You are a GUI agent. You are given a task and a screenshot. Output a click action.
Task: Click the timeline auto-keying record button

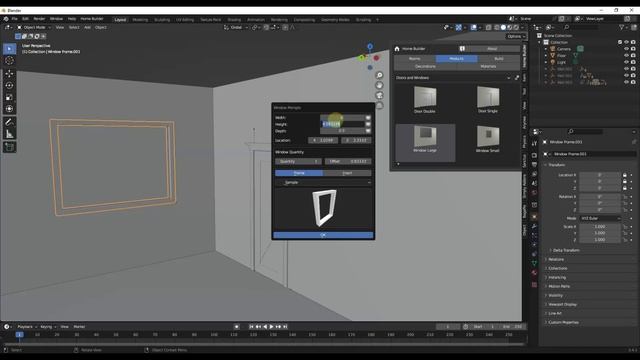(237, 327)
